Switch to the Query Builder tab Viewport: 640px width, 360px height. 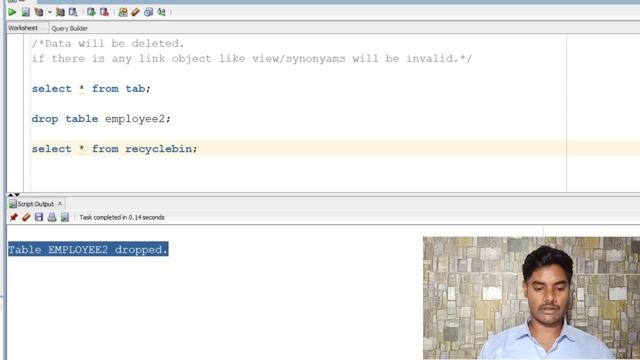click(x=69, y=29)
